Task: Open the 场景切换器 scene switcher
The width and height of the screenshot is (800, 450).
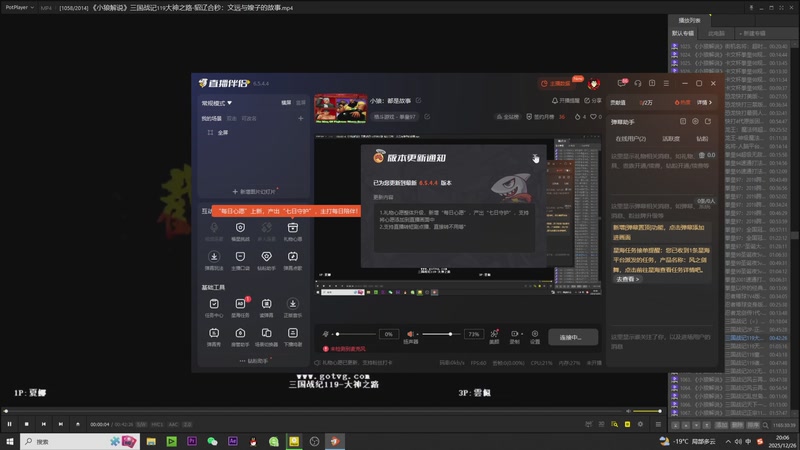Action: pyautogui.click(x=266, y=336)
